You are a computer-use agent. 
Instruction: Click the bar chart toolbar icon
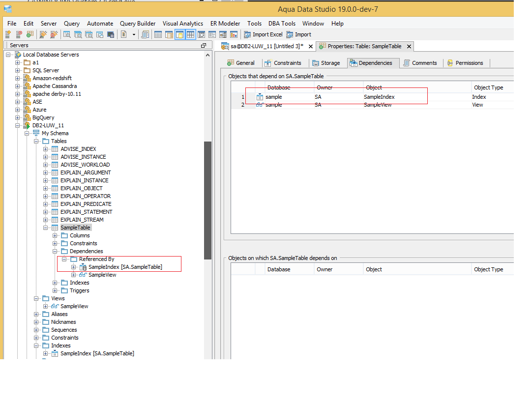tap(234, 34)
